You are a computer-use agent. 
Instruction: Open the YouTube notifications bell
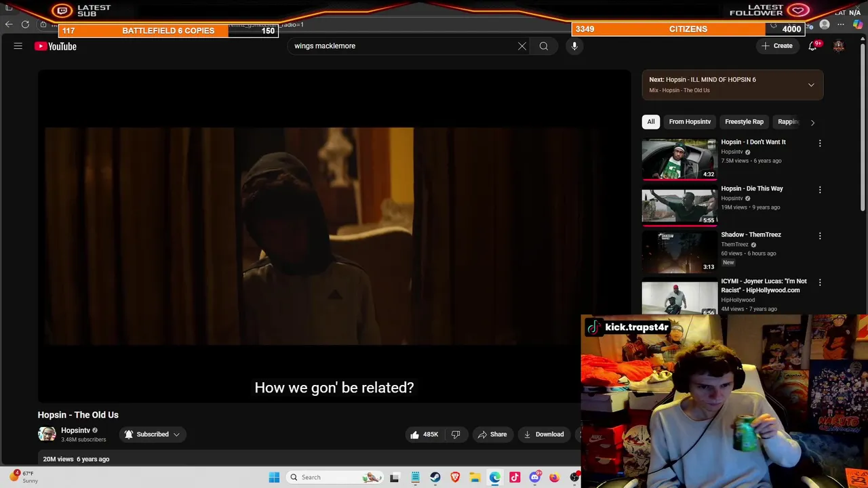coord(812,46)
